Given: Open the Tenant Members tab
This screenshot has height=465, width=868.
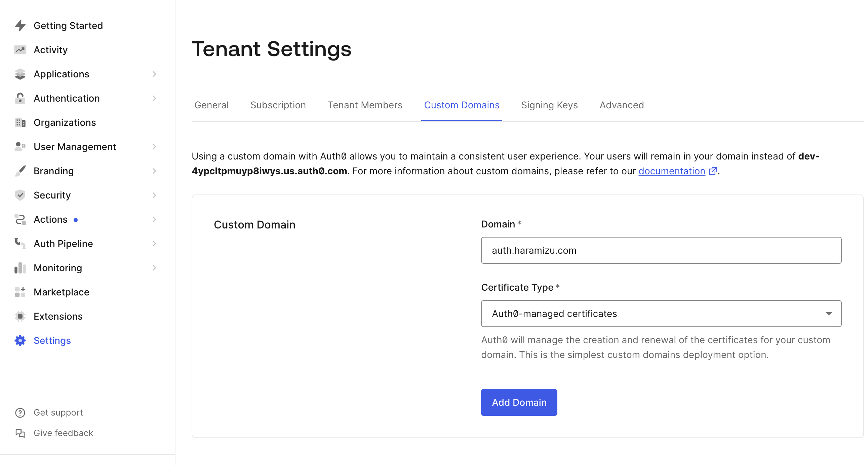Looking at the screenshot, I should [365, 105].
